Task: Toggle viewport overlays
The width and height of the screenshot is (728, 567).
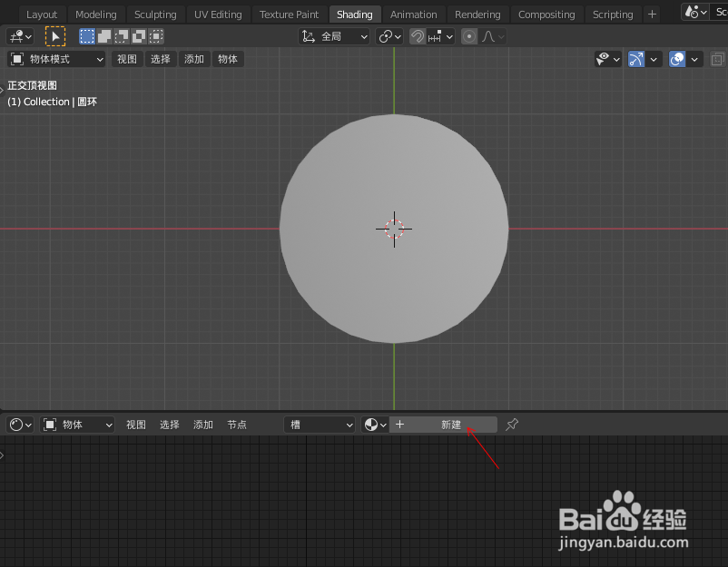Action: pos(677,59)
